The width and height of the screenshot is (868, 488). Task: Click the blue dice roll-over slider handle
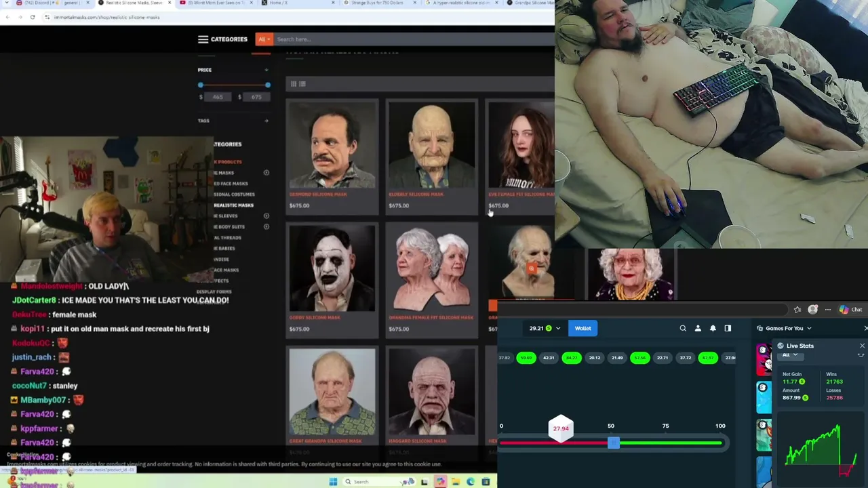[614, 443]
